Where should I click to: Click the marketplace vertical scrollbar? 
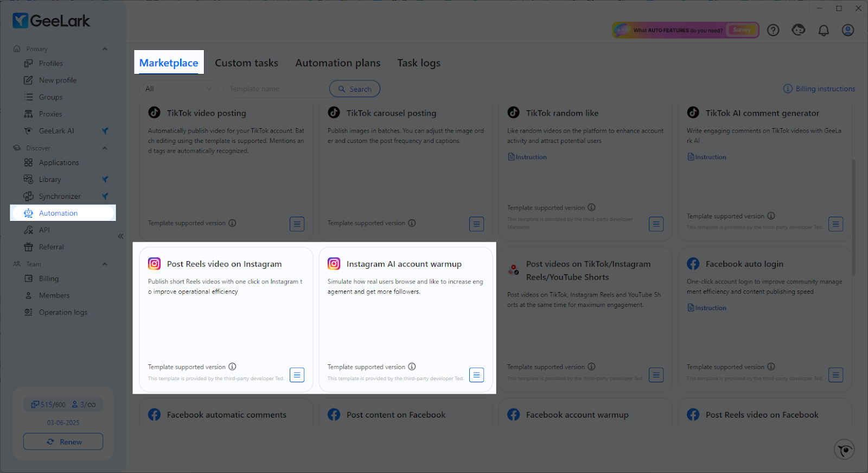pos(853,217)
